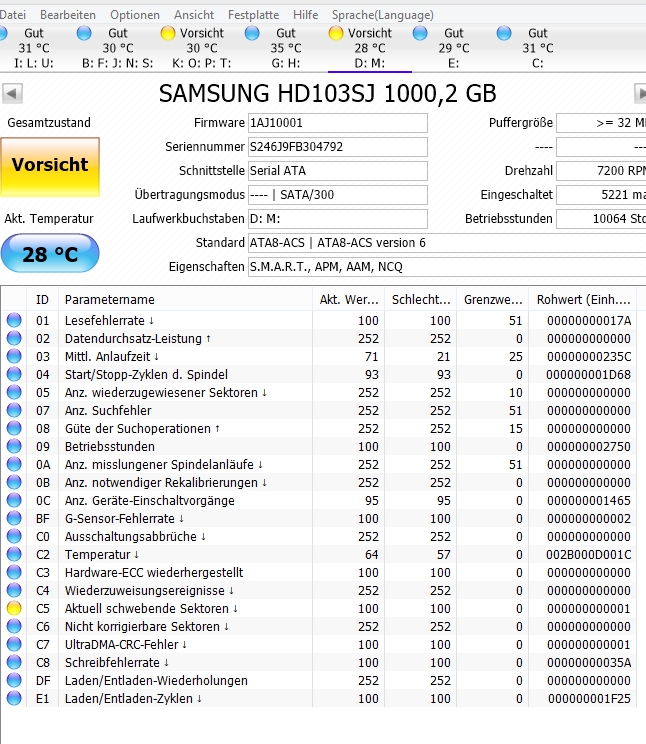Click status icon of Temperatur row C2
The height and width of the screenshot is (744, 646).
coord(14,554)
